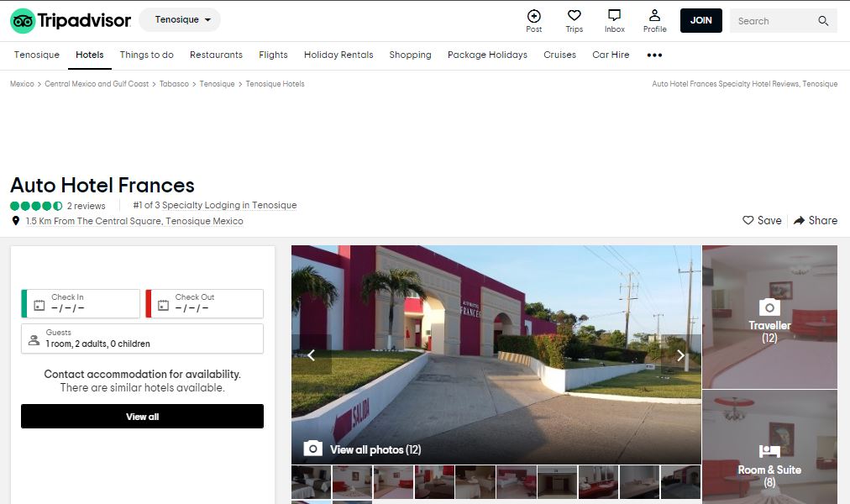850x504 pixels.
Task: Open the Shopping tab
Action: coord(411,55)
